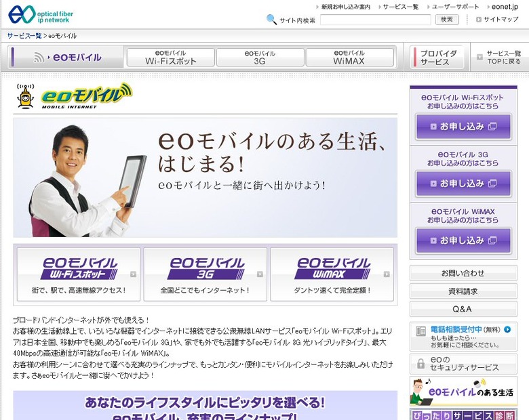Viewport: 529px width, 420px height.
Task: Focus the site search text field
Action: tap(376, 20)
